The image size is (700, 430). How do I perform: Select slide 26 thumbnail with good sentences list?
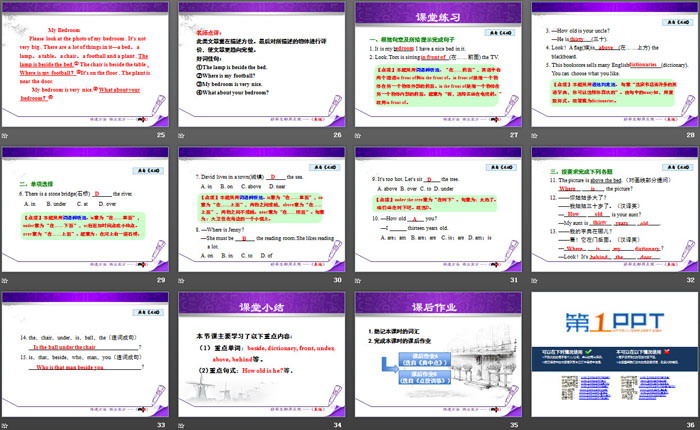tap(262, 64)
